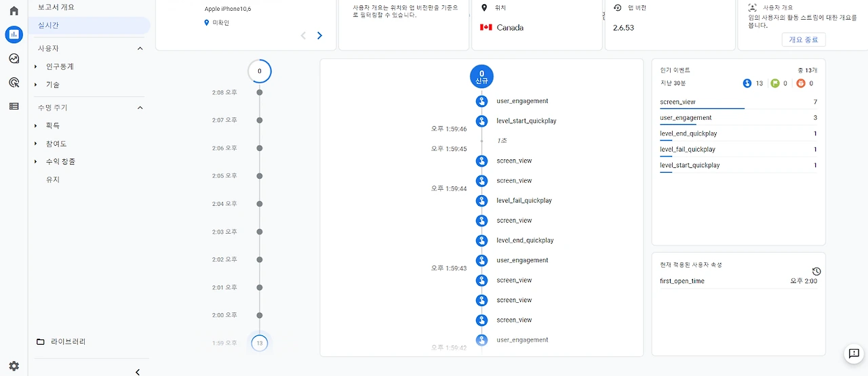The height and width of the screenshot is (376, 868).
Task: Click the top timeline circle showing 0
Action: click(259, 71)
